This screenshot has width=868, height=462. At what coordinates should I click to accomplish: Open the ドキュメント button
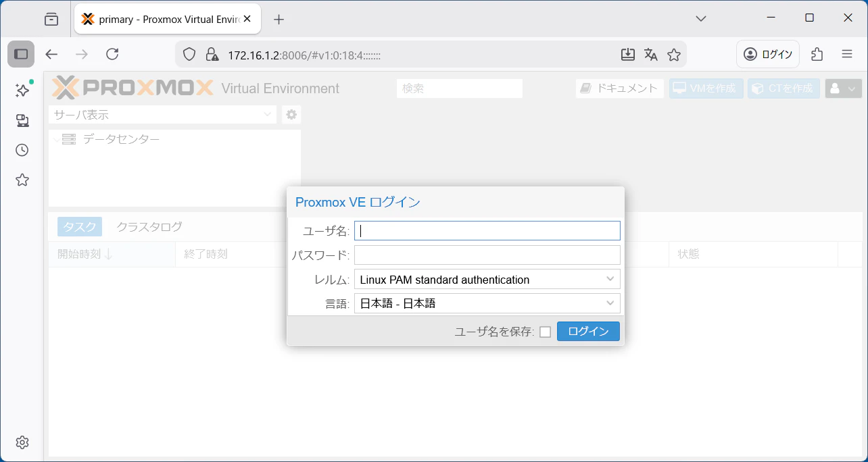click(620, 88)
